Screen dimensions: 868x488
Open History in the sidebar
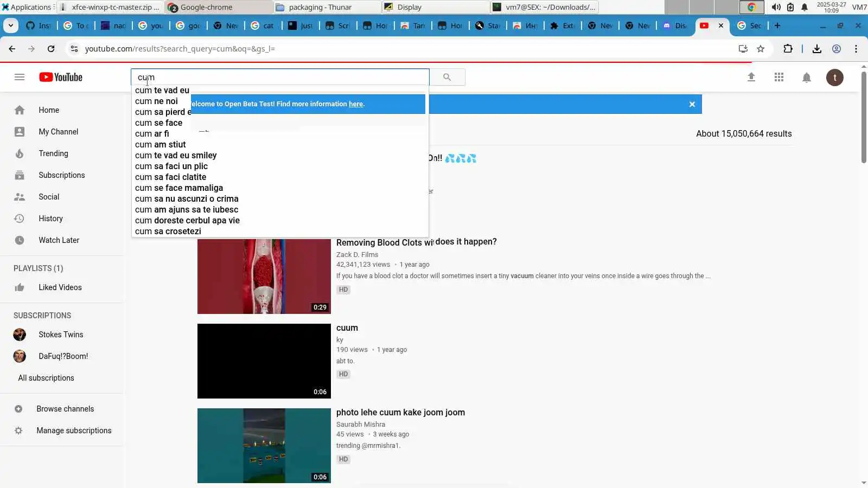[x=62, y=219]
